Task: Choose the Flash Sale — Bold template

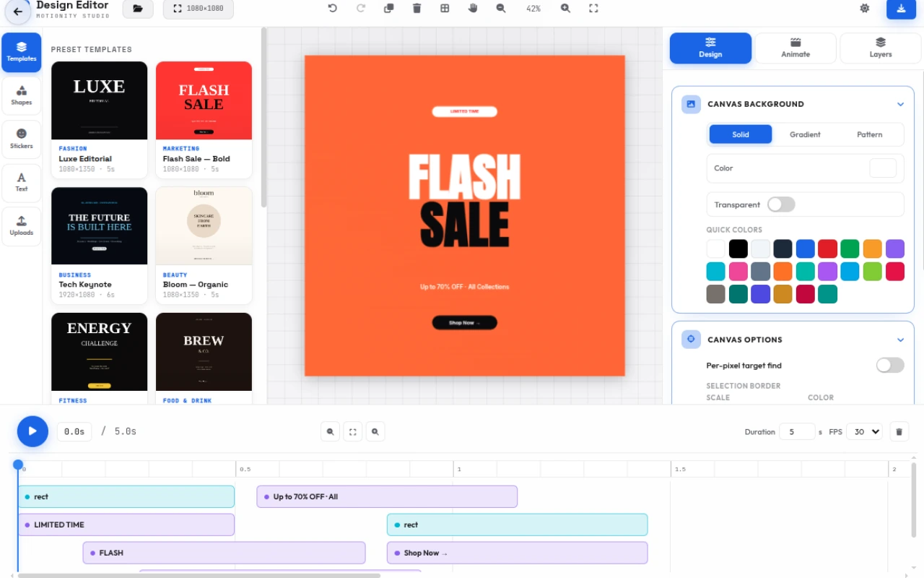Action: point(204,120)
